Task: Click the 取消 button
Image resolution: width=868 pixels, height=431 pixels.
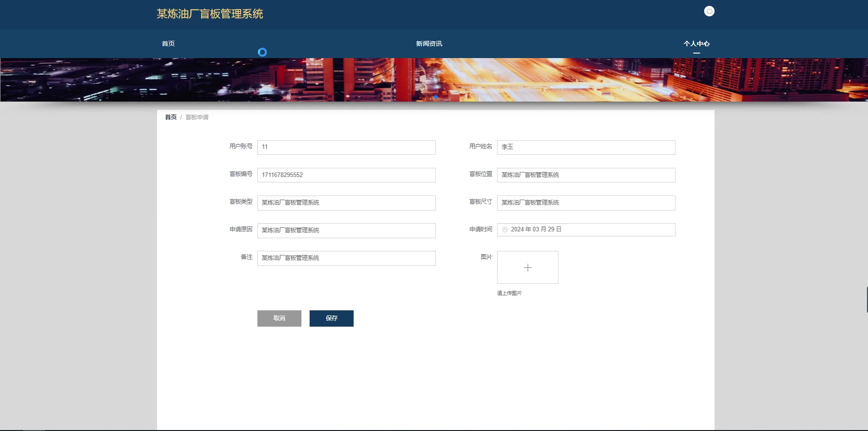Action: (279, 318)
